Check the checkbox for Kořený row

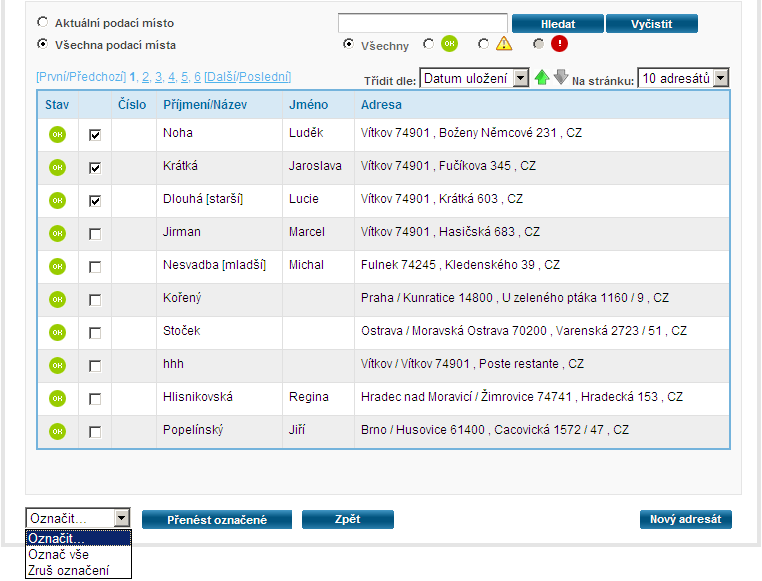tap(95, 299)
